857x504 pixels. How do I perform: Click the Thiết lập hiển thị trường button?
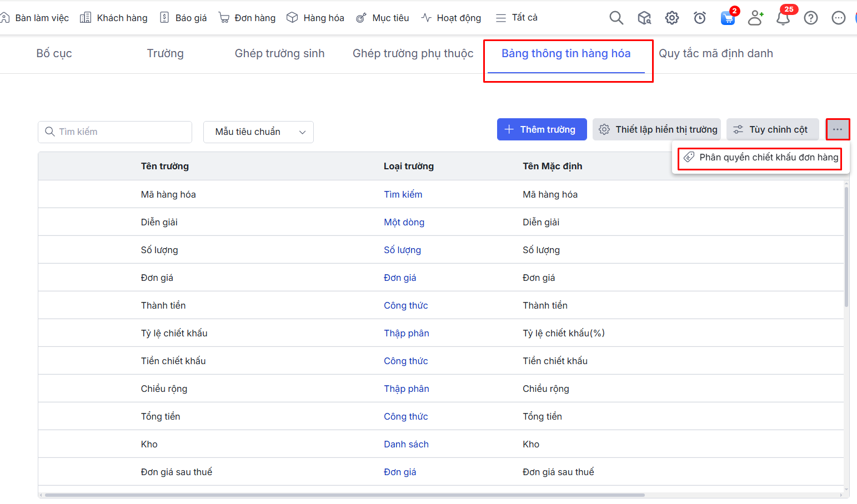coord(656,129)
